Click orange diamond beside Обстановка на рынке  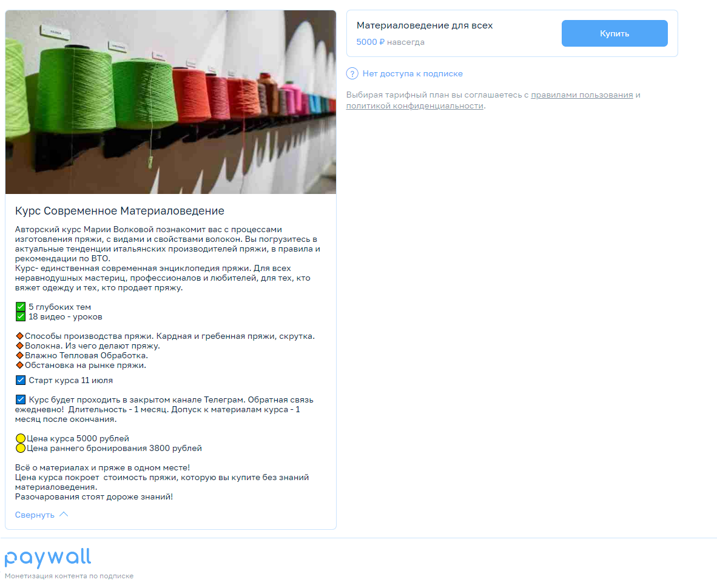point(19,365)
